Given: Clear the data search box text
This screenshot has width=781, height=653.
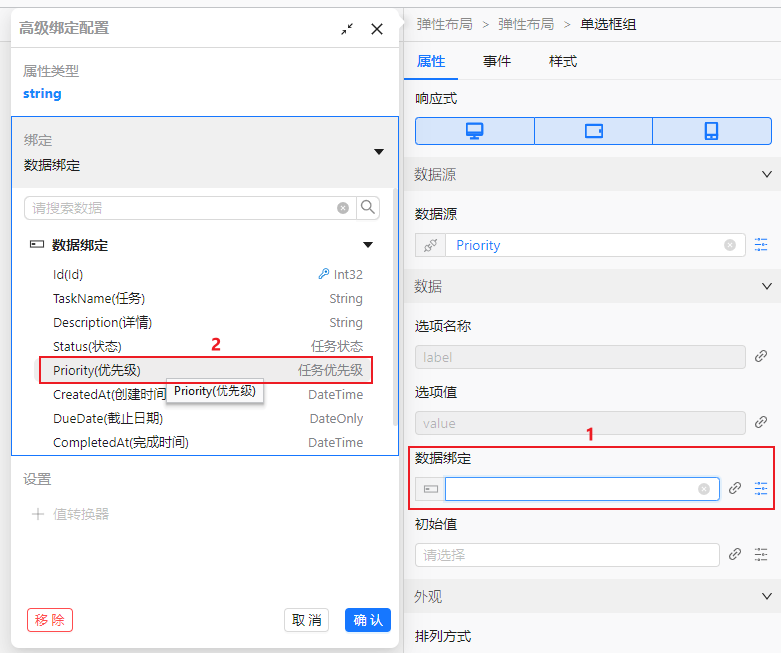Looking at the screenshot, I should [343, 208].
